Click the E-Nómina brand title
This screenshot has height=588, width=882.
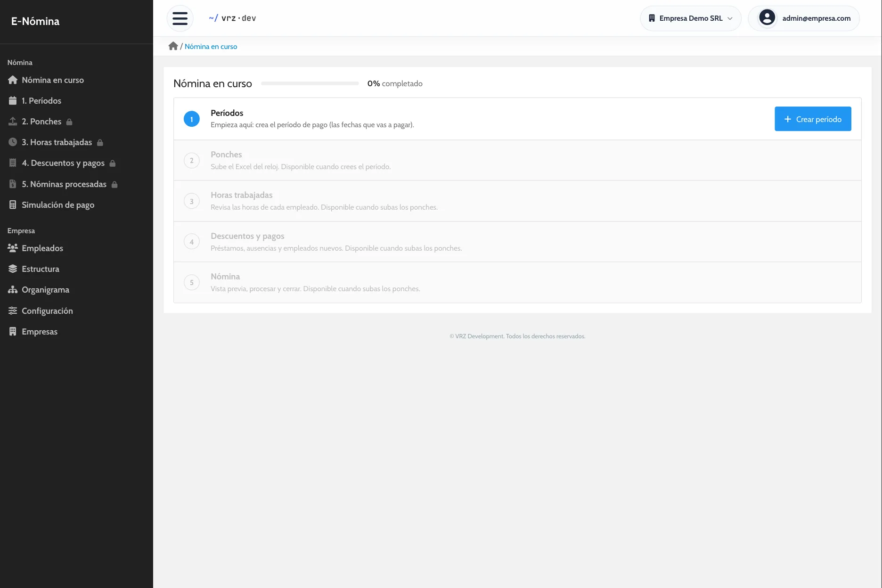(x=35, y=21)
